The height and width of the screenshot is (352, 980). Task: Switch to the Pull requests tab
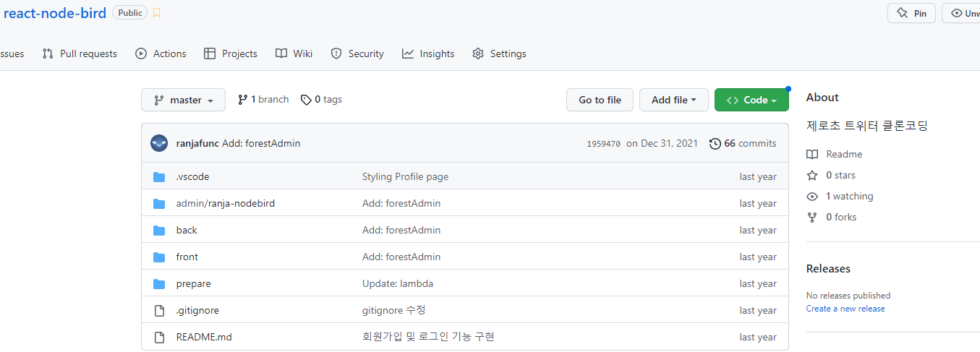click(x=80, y=53)
